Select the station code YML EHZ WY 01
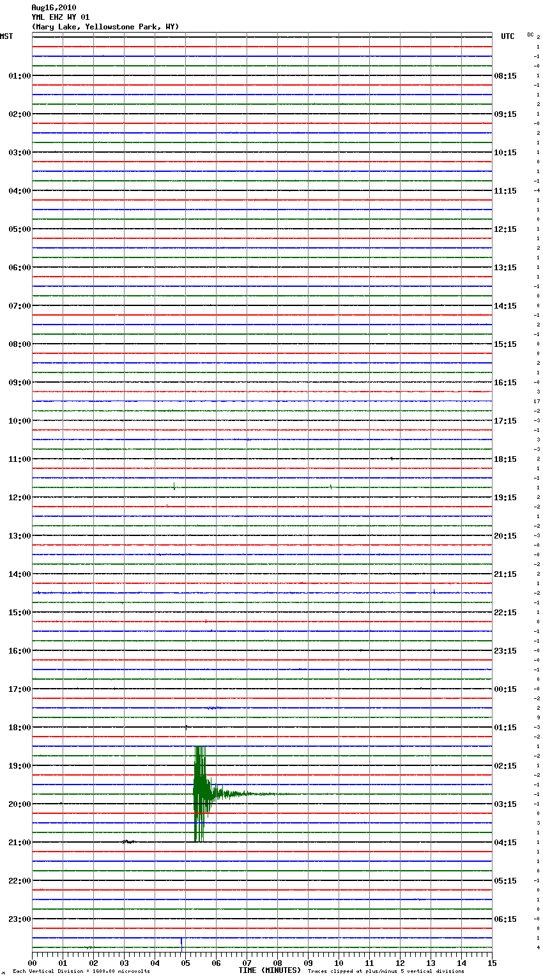Screen dimensions: 543x980 (x=61, y=17)
